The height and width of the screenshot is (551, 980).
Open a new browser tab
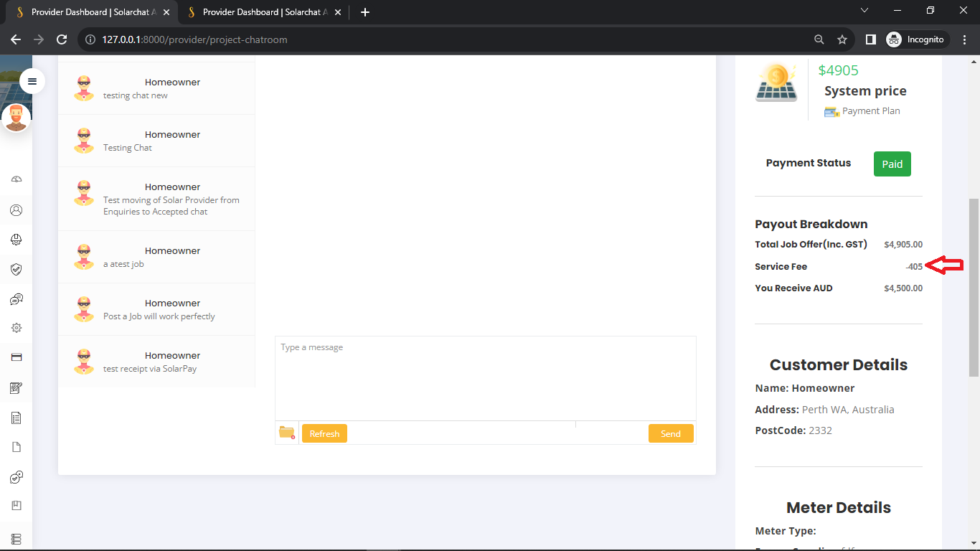click(x=365, y=12)
